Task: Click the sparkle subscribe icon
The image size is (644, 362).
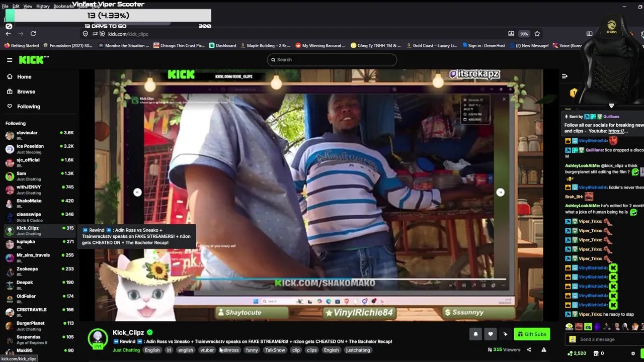Action: [x=505, y=334]
